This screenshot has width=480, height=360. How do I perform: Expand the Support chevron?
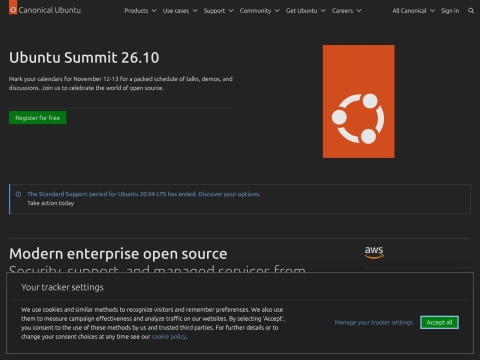231,11
